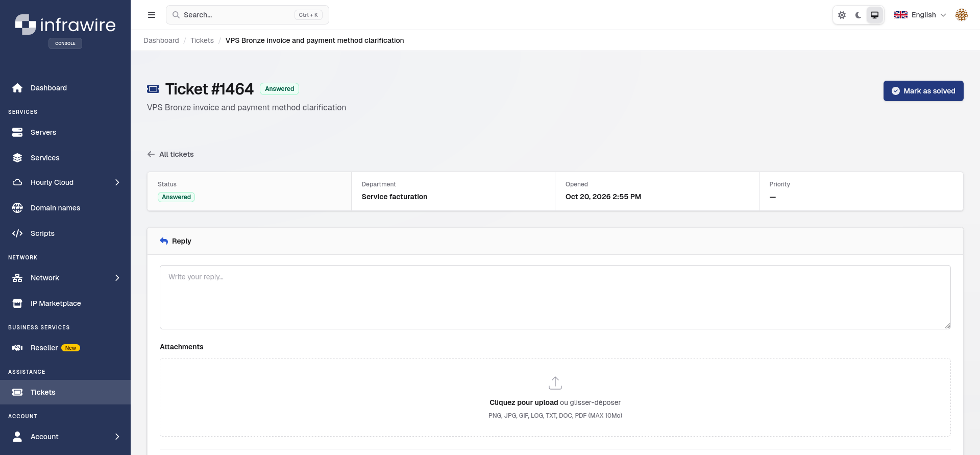980x455 pixels.
Task: Expand the Network submenu chevron
Action: click(x=117, y=278)
